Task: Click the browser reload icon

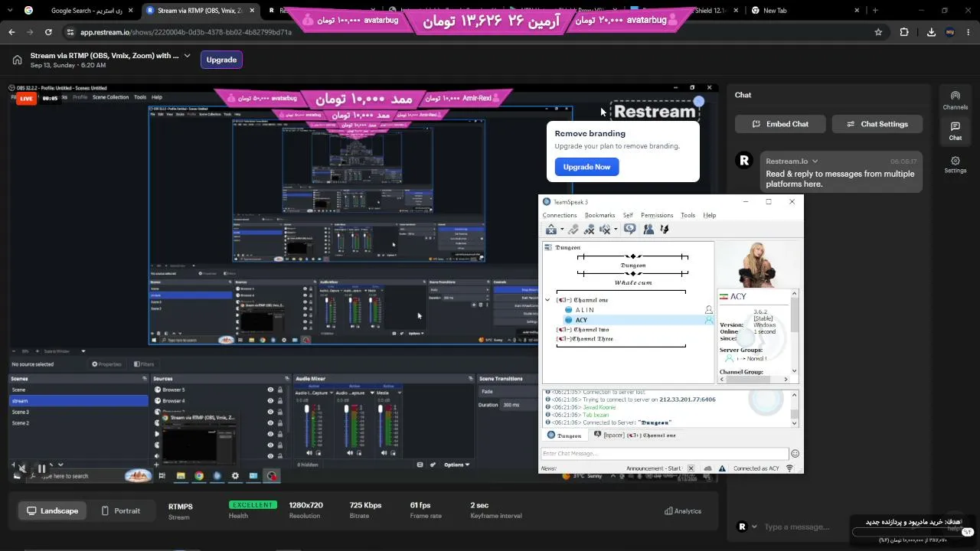Action: tap(48, 32)
